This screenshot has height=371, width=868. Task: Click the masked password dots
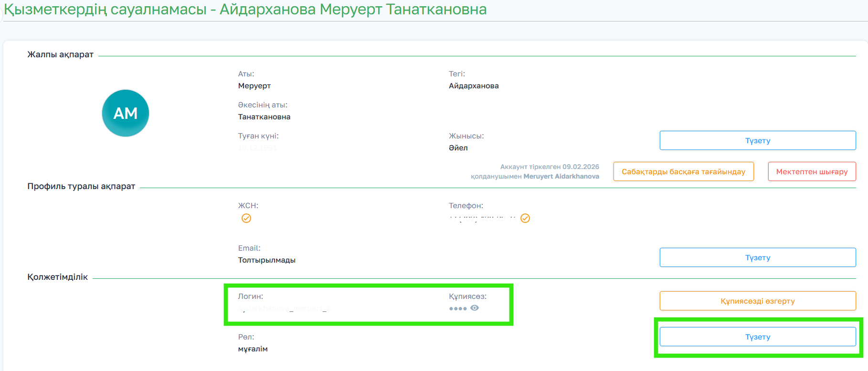tap(457, 308)
